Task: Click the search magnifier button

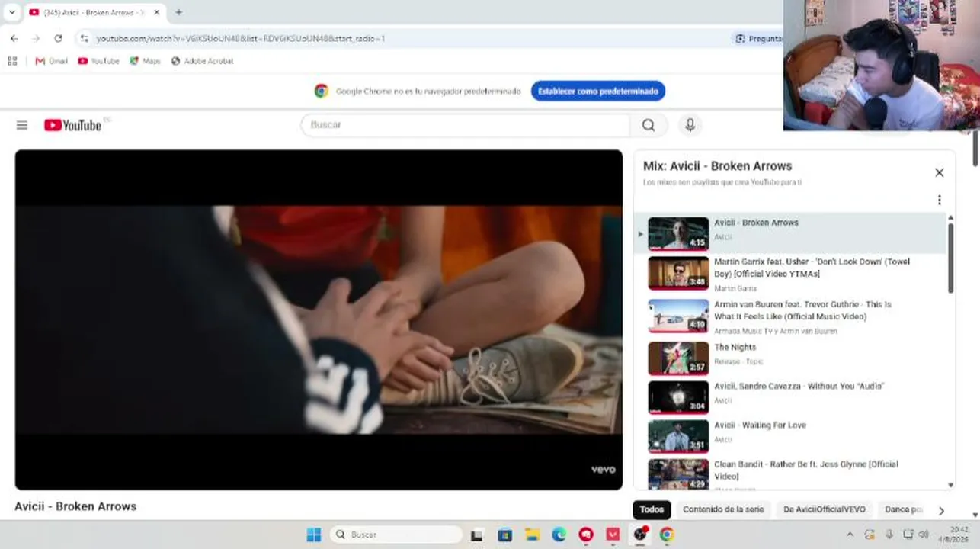Action: coord(649,125)
